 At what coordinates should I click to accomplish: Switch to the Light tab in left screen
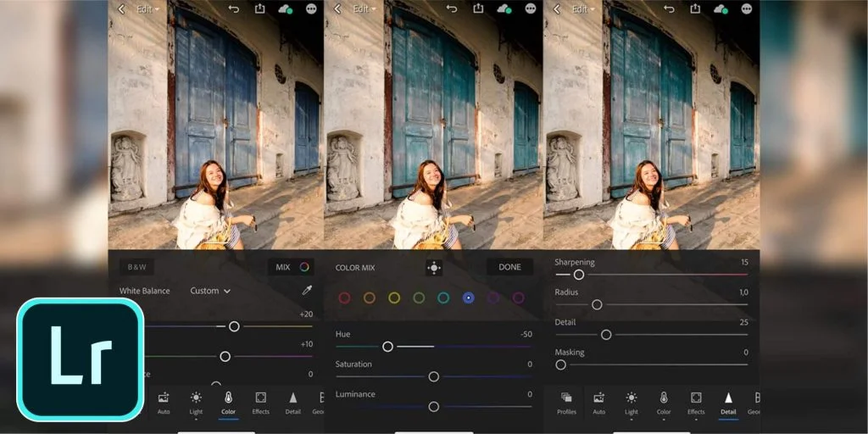[196, 400]
